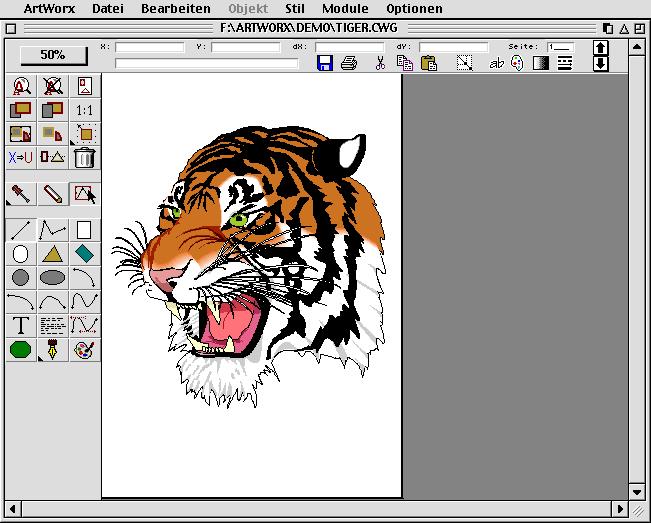651x523 pixels.
Task: Click the Seite page number field
Action: click(x=561, y=47)
